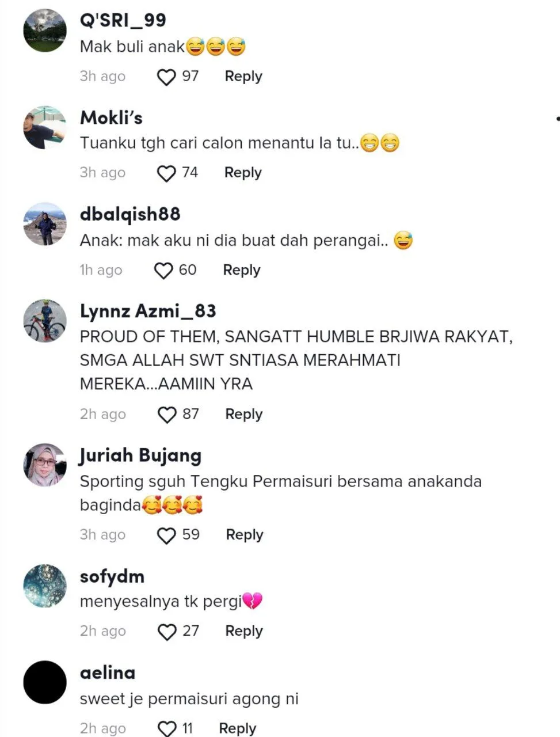
Task: Tap the heart on aelina's comment
Action: pos(167,728)
